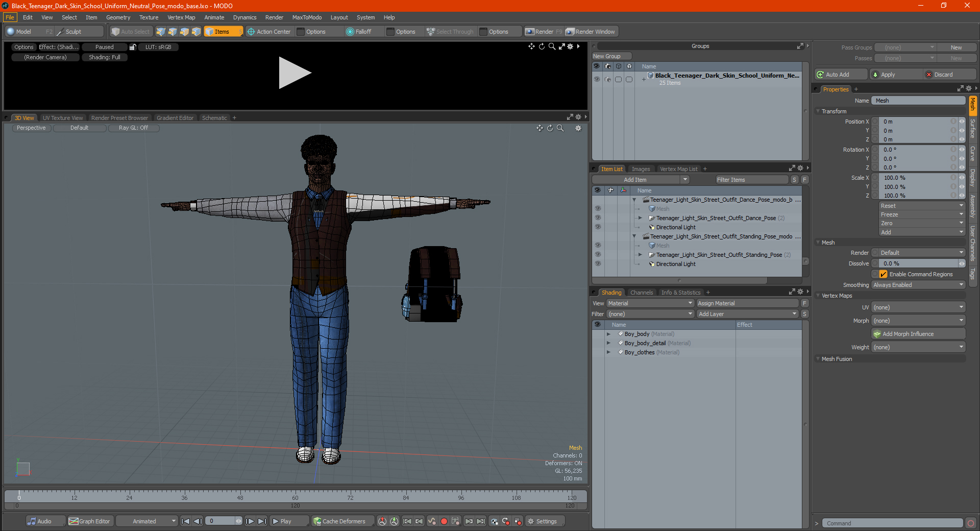The height and width of the screenshot is (531, 980).
Task: Go to first frame in transport
Action: pos(186,521)
